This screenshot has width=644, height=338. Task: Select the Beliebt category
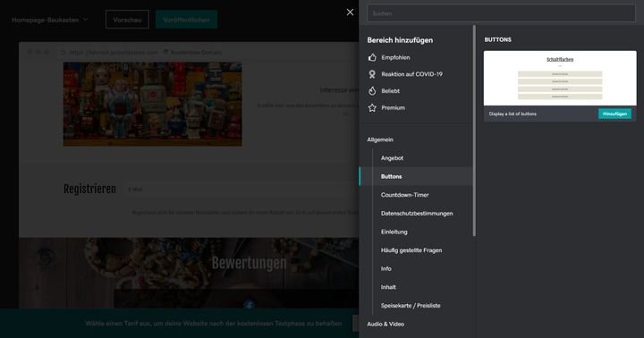(390, 91)
